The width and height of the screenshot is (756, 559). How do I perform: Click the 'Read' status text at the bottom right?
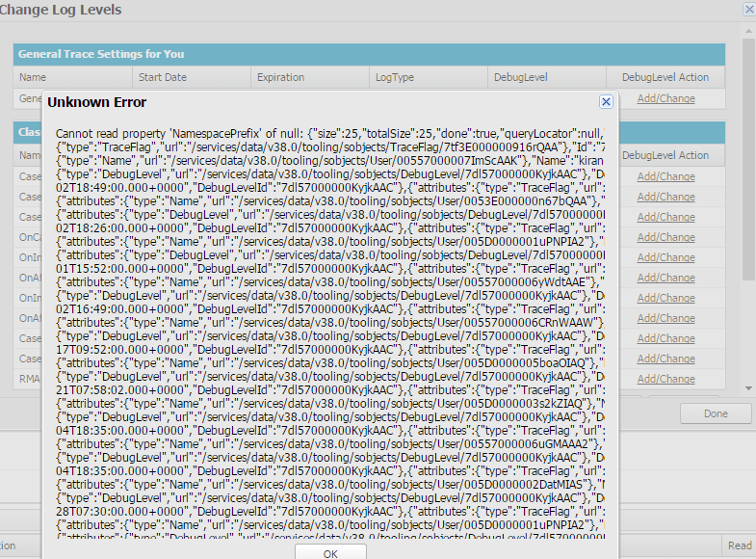pos(740,546)
